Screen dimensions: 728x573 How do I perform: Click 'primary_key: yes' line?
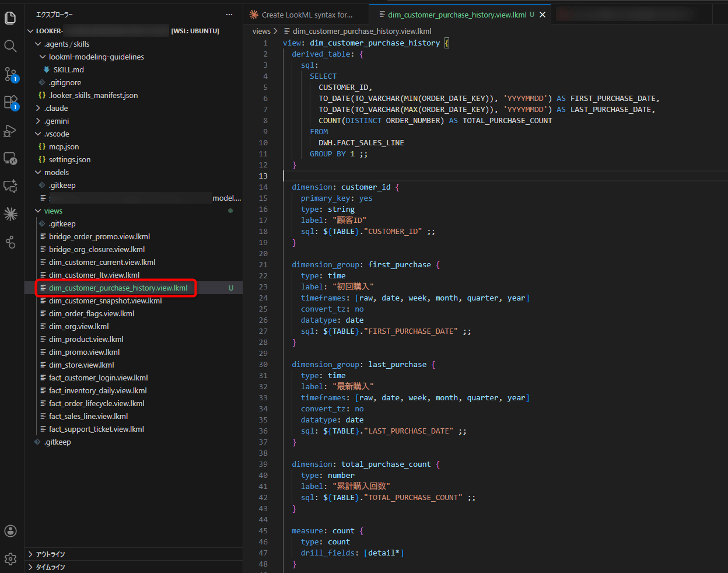tap(337, 198)
